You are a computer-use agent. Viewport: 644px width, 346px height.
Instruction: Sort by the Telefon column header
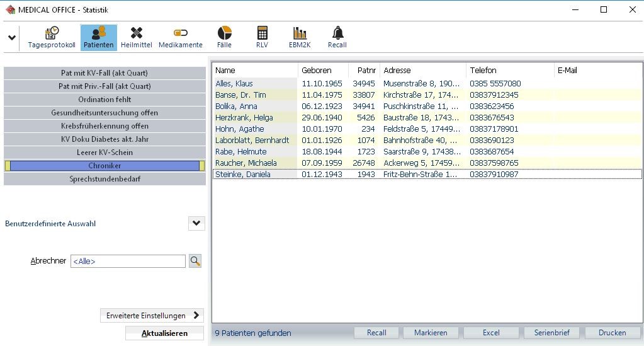[510, 71]
